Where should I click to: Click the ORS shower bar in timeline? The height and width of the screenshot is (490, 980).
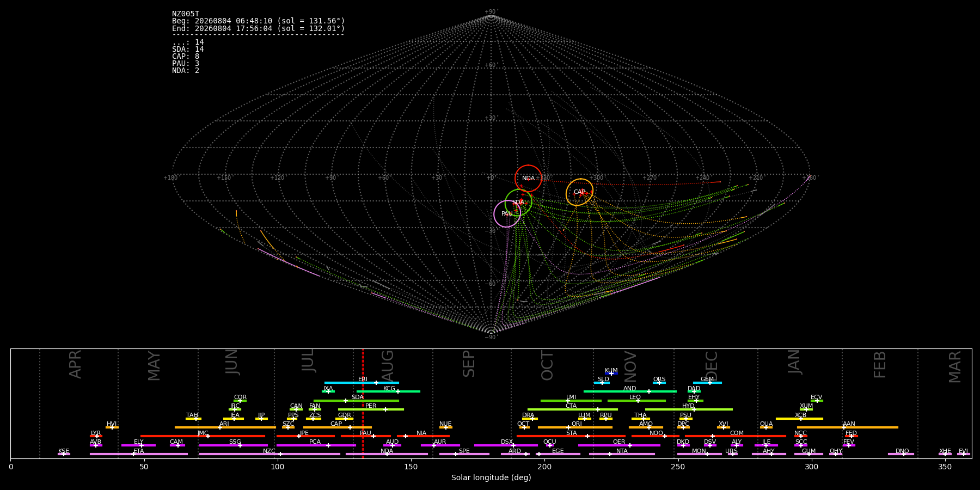659,383
